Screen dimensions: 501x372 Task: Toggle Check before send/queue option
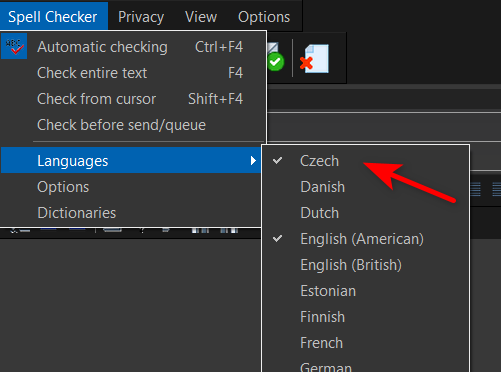(133, 125)
